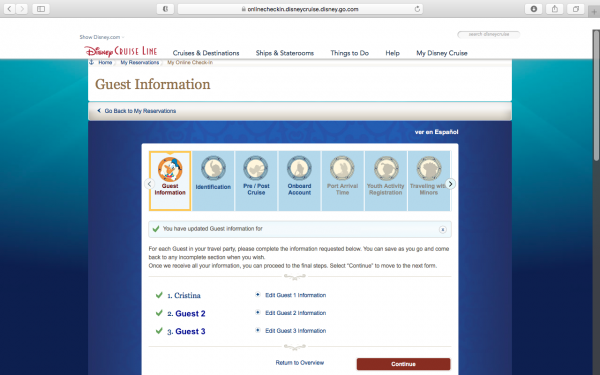
Task: Select the Port Arrival Time step
Action: pos(342,181)
